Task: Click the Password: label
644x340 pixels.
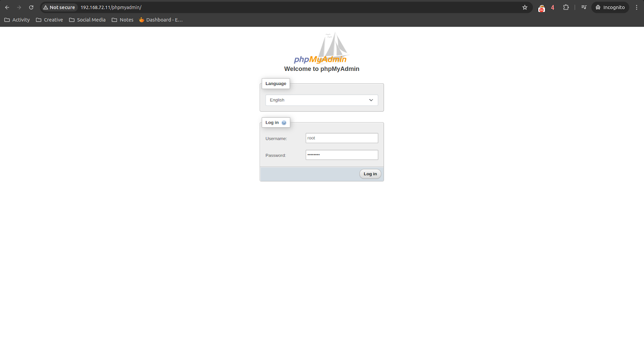Action: point(276,155)
